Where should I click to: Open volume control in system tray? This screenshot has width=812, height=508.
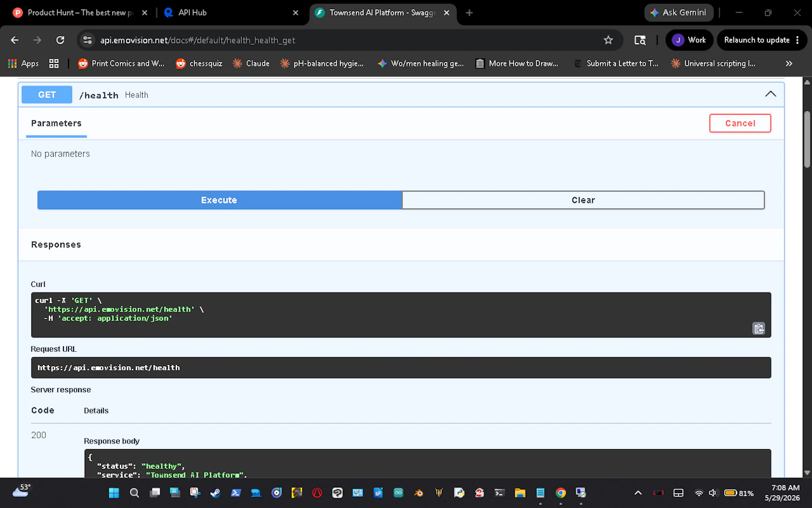(x=713, y=493)
